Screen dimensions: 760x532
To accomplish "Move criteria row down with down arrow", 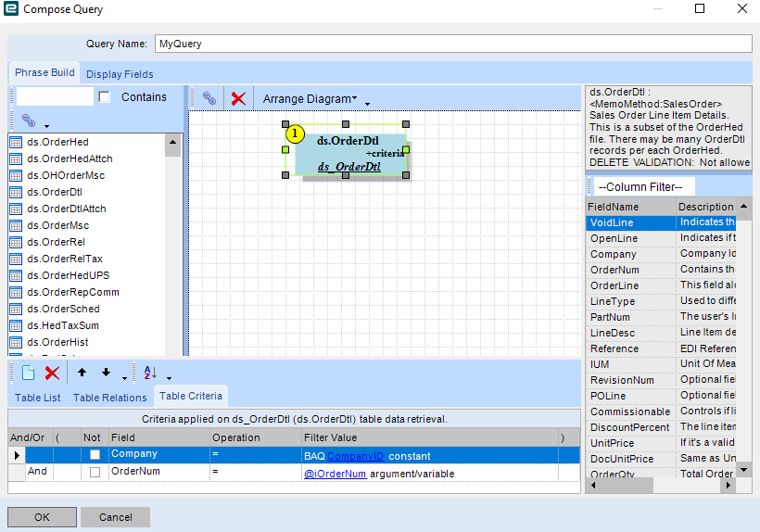I will [106, 373].
